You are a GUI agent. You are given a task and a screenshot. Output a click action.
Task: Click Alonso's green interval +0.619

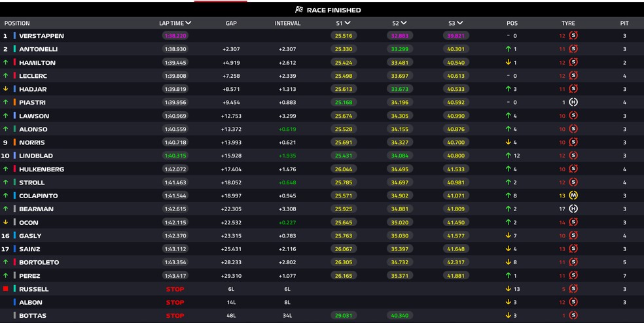pyautogui.click(x=287, y=129)
